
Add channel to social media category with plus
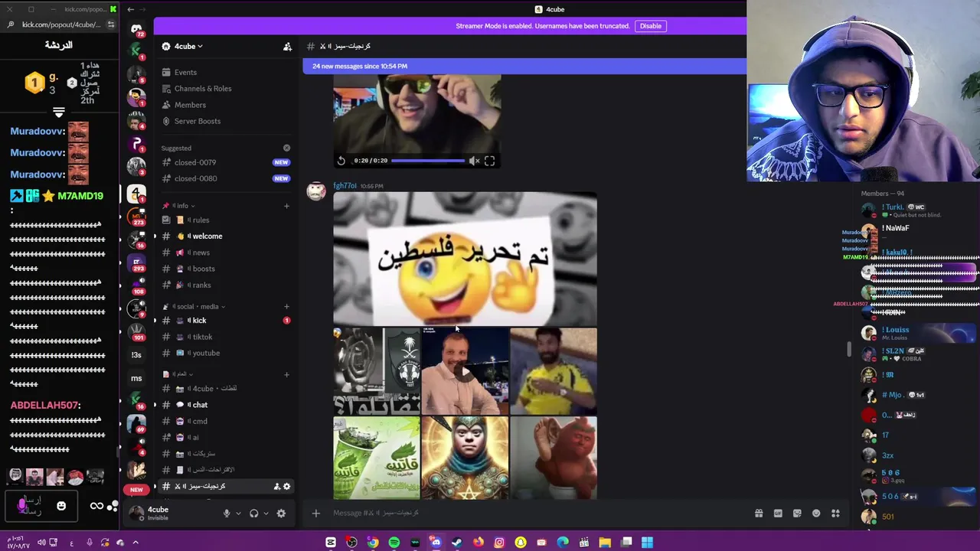pos(286,307)
